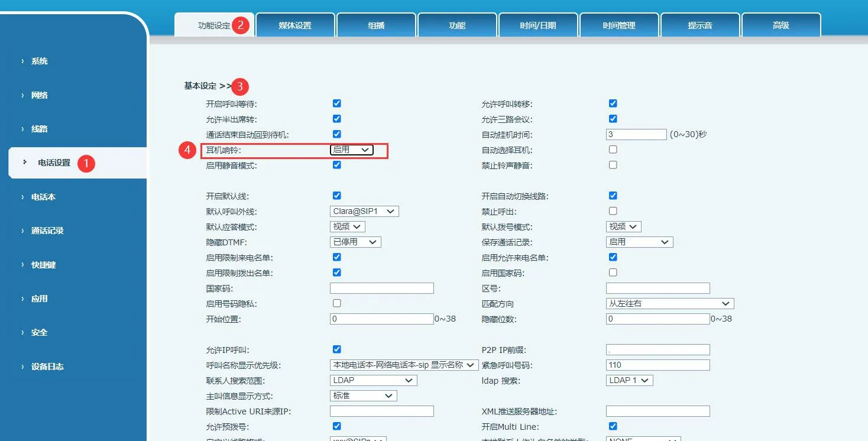Click the 紧急呼叫号码 input field
Image resolution: width=868 pixels, height=441 pixels.
tap(657, 365)
